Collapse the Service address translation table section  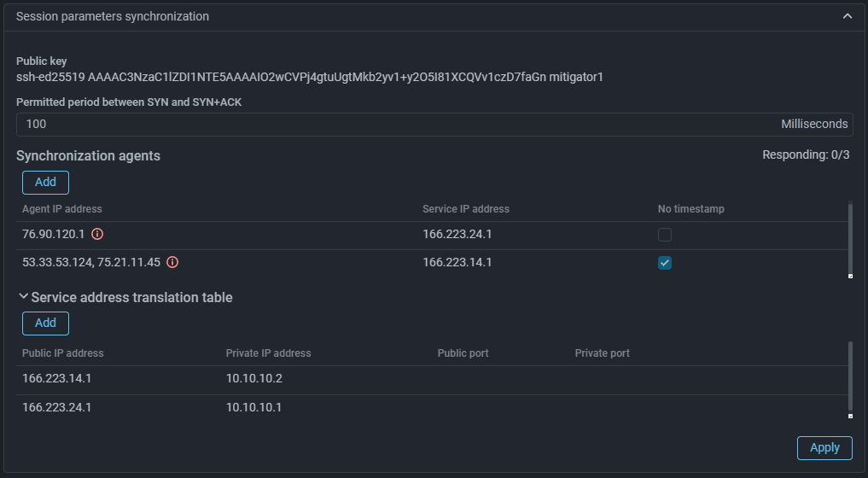click(x=24, y=297)
